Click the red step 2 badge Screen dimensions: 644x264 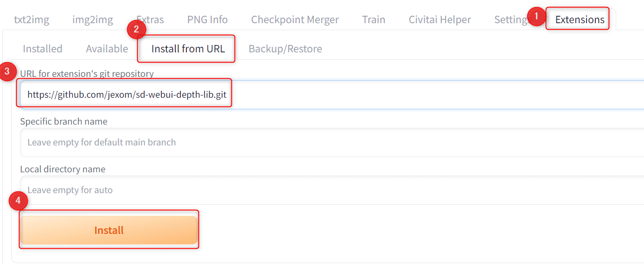coord(136,30)
